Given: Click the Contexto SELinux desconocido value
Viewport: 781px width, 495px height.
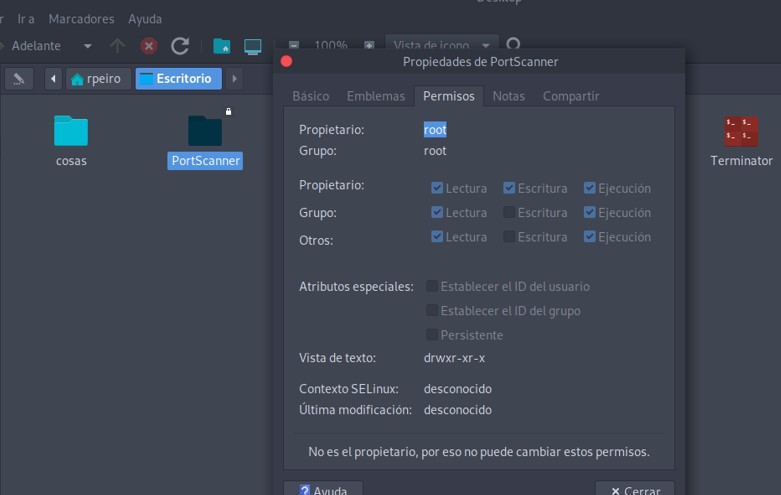Looking at the screenshot, I should (457, 389).
